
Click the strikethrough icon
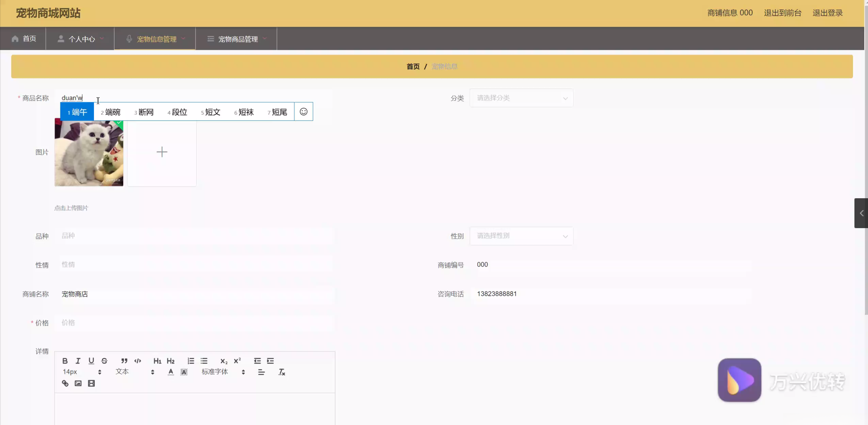point(104,361)
